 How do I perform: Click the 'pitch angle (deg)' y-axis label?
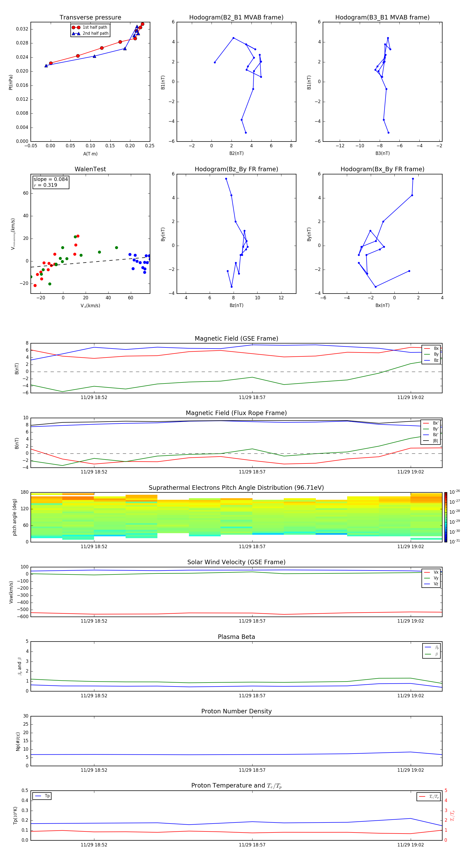click(x=14, y=517)
